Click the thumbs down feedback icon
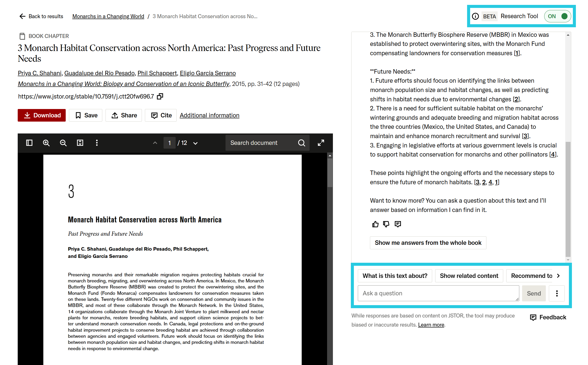Screen dimensions: 588x365 pyautogui.click(x=386, y=224)
